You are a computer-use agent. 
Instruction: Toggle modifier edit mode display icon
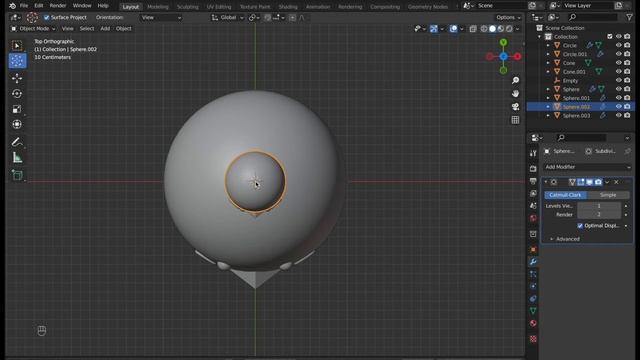(x=581, y=182)
